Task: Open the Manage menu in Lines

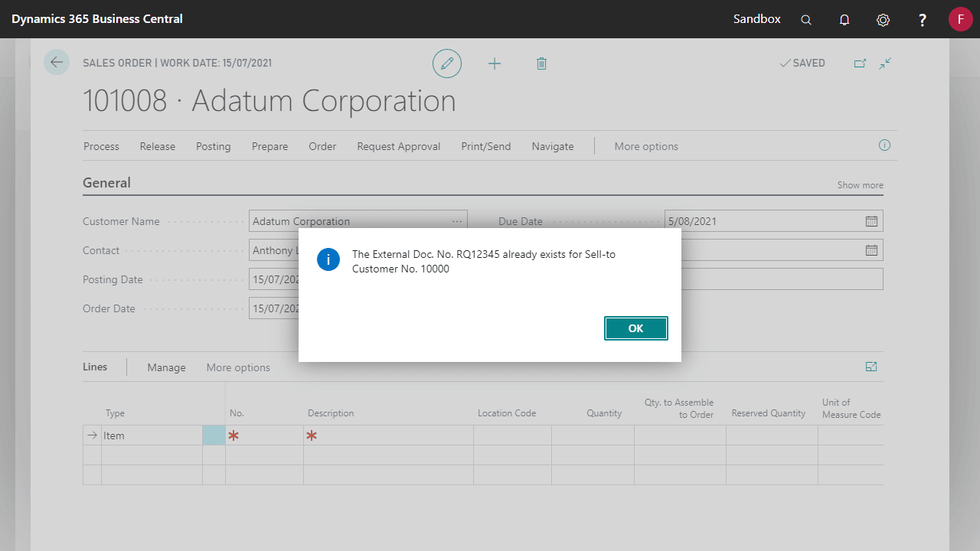Action: click(x=166, y=367)
